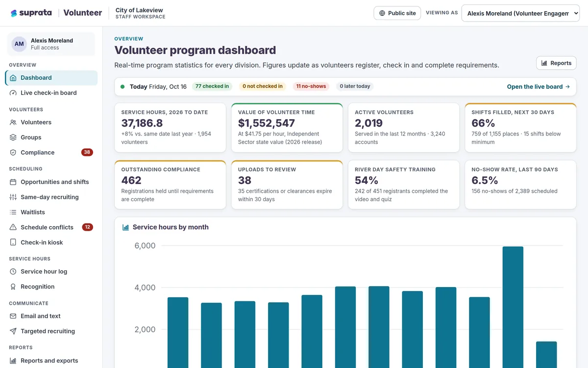
Task: Click the 0 later today pill
Action: coord(355,86)
